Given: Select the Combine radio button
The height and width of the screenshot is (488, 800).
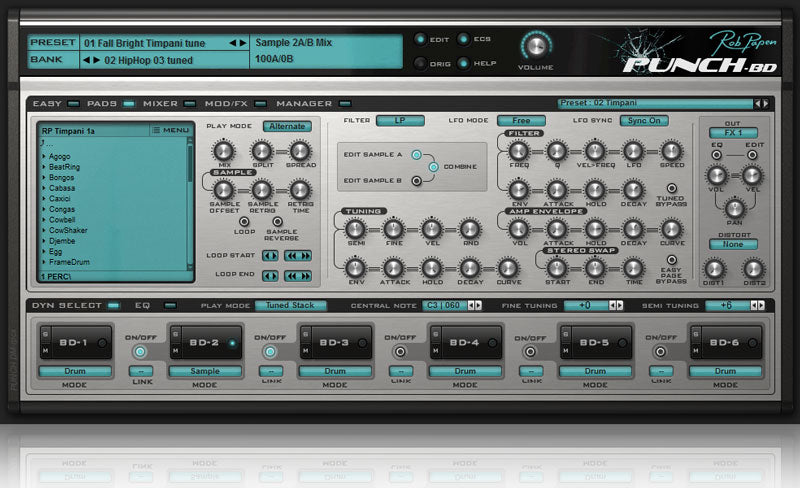Looking at the screenshot, I should pyautogui.click(x=434, y=167).
